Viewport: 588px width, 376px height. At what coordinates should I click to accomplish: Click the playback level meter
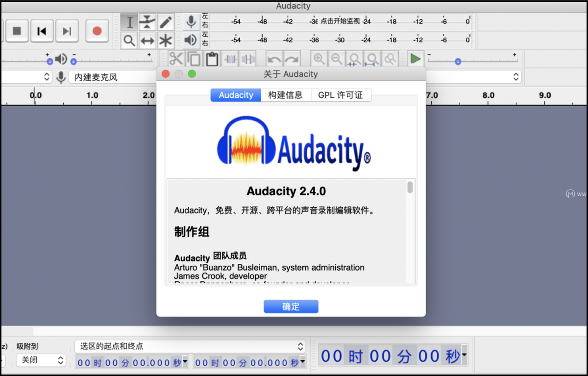pos(341,40)
